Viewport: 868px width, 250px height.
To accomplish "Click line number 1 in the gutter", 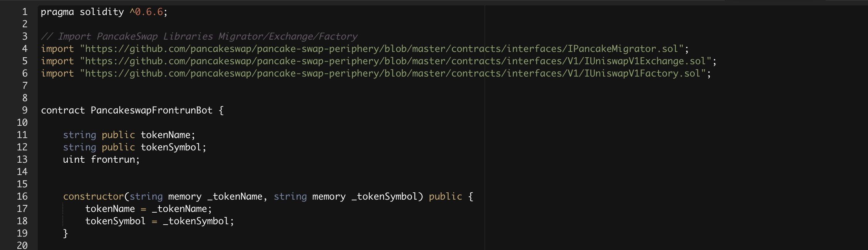I will (25, 12).
